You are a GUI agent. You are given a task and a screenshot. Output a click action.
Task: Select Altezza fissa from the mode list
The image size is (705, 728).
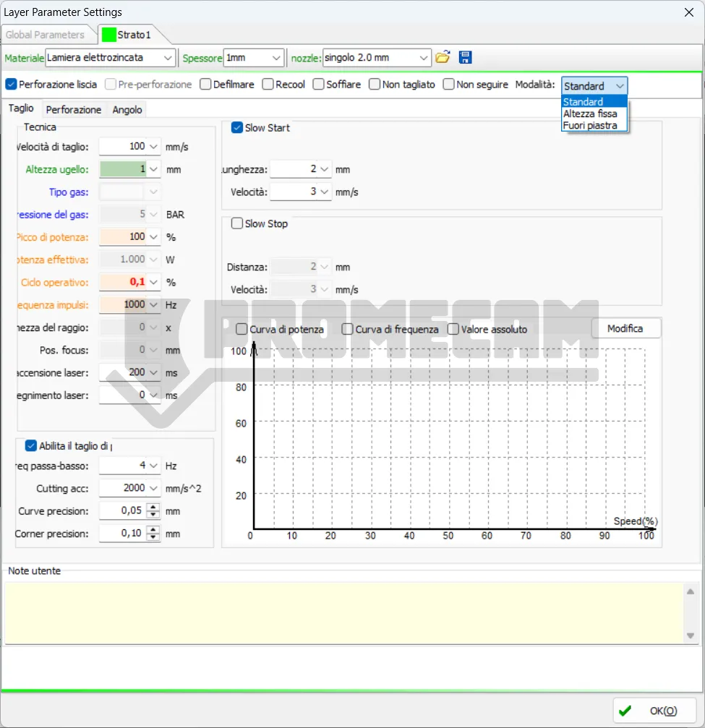click(x=590, y=114)
